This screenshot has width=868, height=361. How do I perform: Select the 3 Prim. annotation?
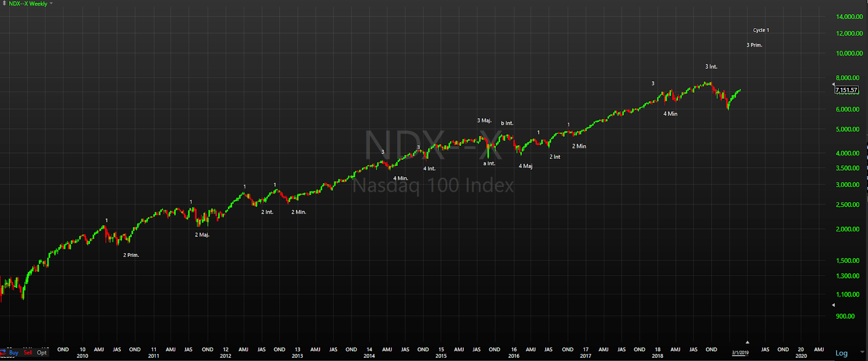click(x=755, y=45)
